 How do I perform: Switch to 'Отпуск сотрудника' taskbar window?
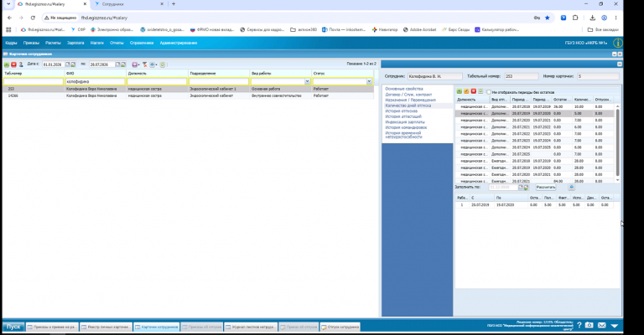click(x=340, y=327)
